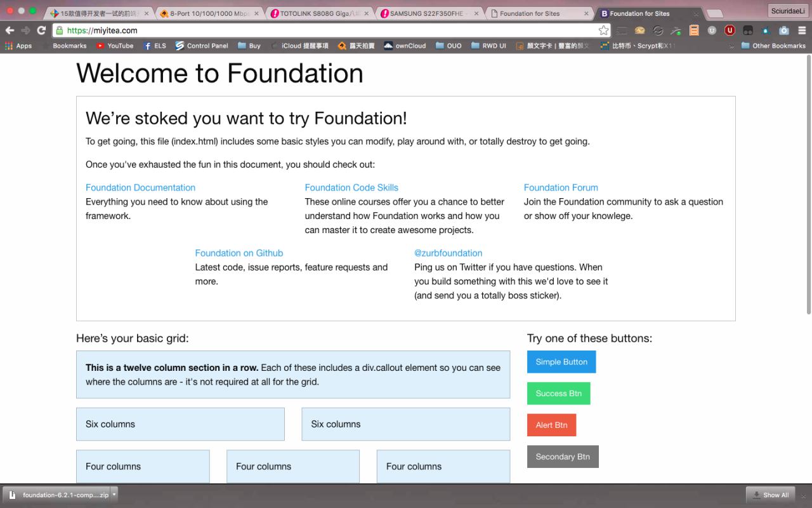Open the @zurbfoundation Twitter link
This screenshot has width=812, height=508.
(449, 253)
